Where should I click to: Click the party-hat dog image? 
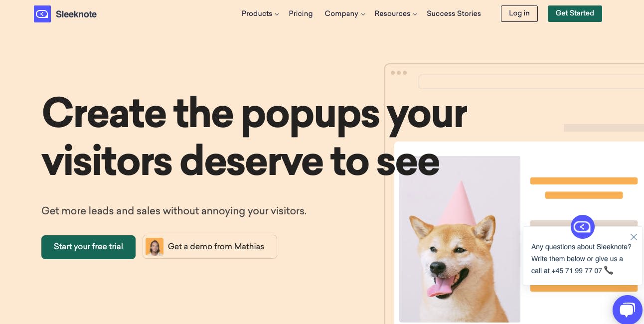click(x=460, y=239)
